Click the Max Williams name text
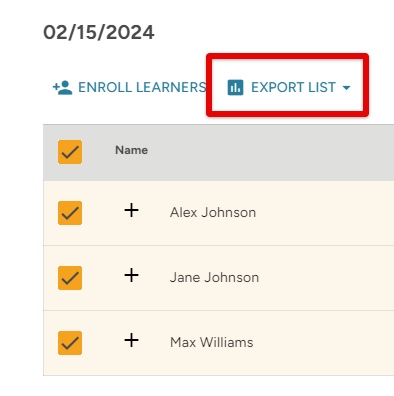 coord(212,342)
